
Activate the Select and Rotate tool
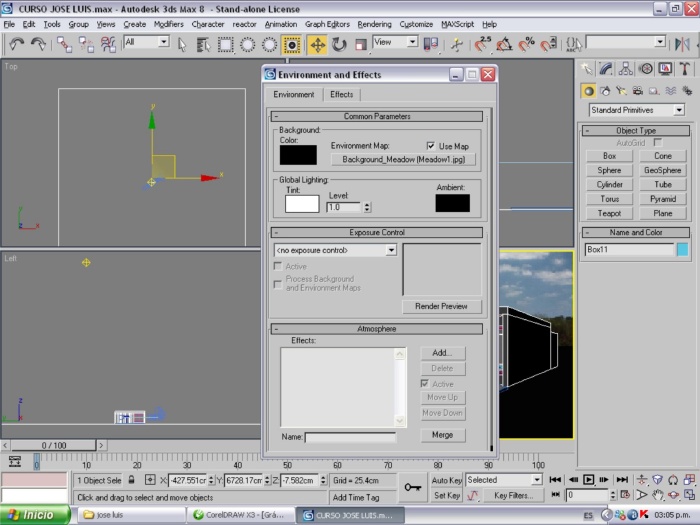[339, 45]
